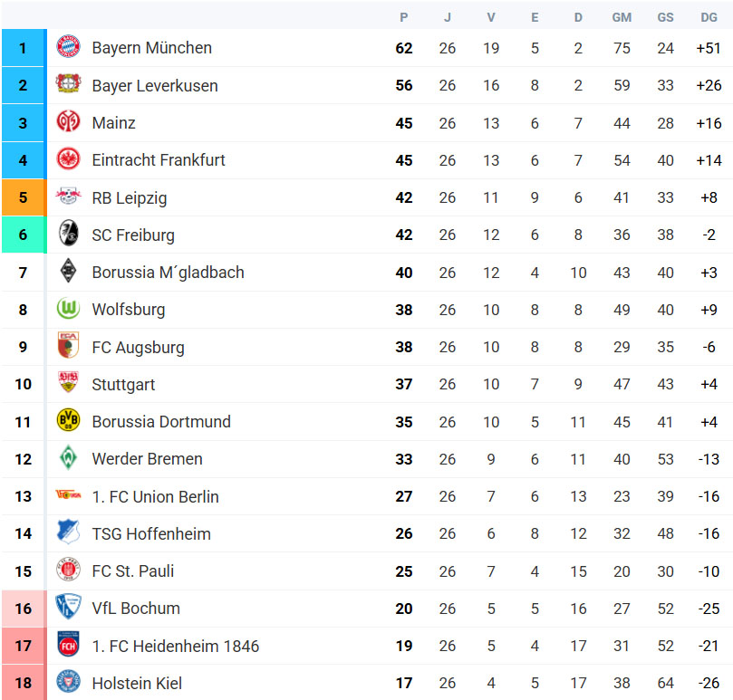Click the Eintracht Frankfurt eagle logo
The width and height of the screenshot is (733, 700).
point(68,158)
